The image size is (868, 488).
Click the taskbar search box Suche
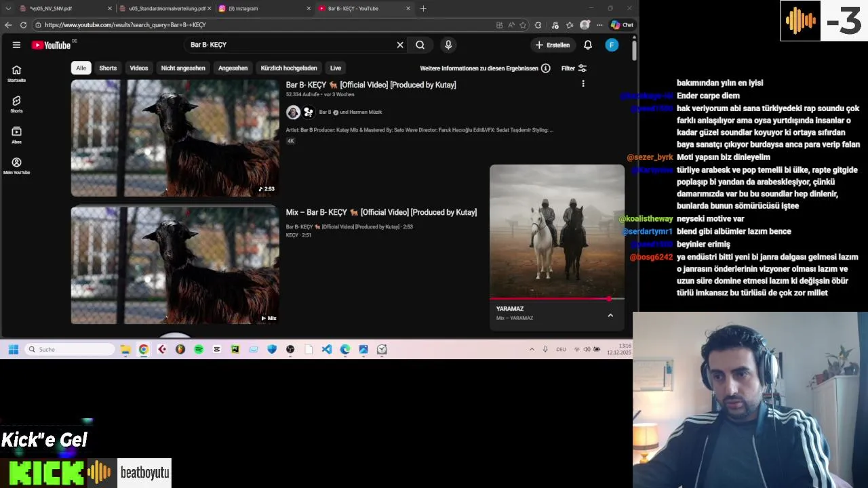coord(71,349)
